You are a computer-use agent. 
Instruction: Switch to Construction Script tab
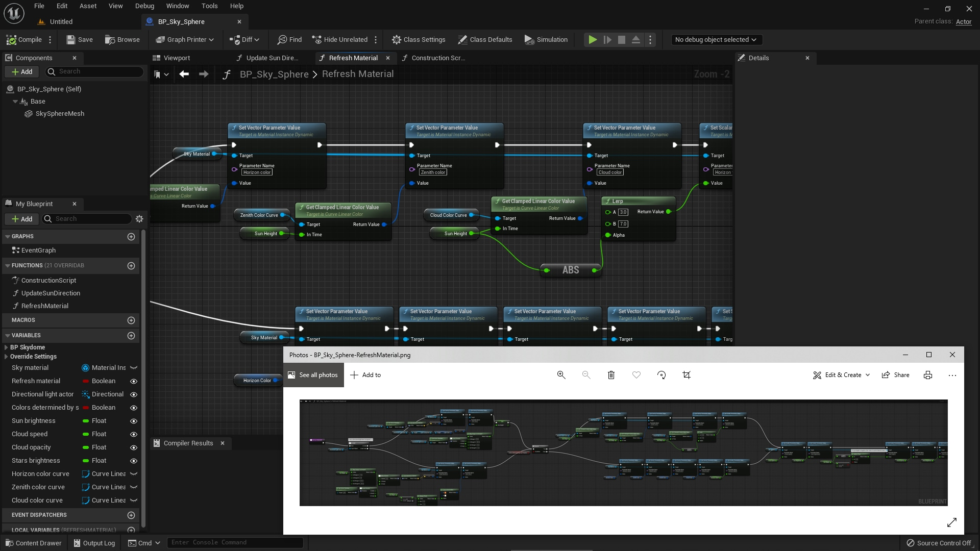coord(437,58)
